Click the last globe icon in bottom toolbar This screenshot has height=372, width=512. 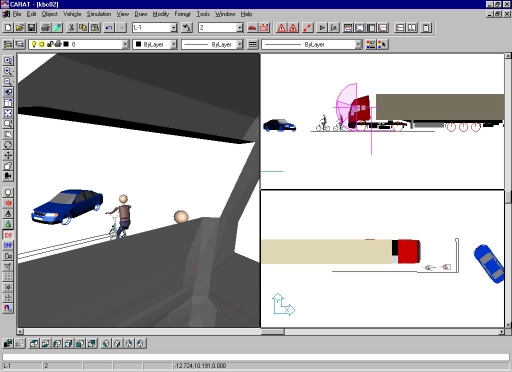140,343
